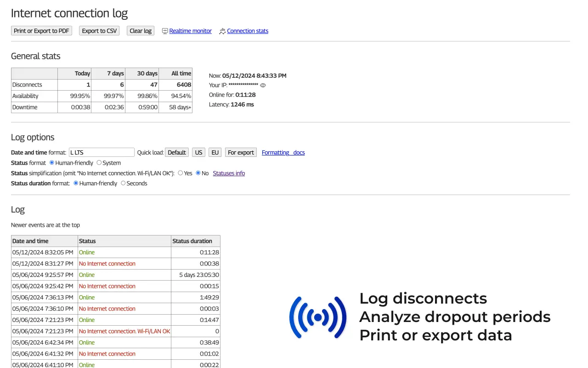Select No for status simplification

(198, 173)
